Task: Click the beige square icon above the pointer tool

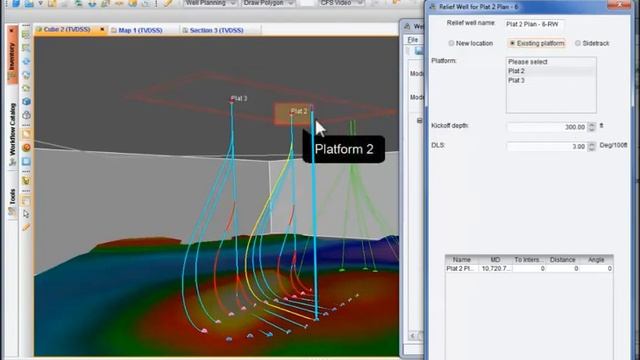Action: 26,201
